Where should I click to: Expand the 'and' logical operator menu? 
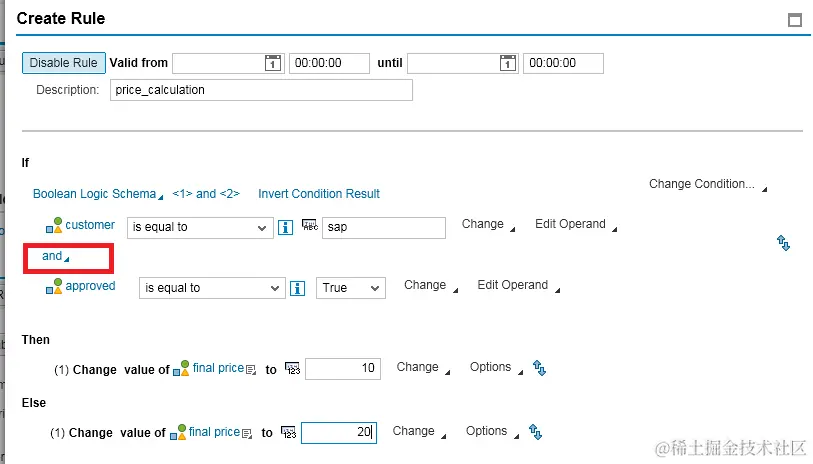[x=55, y=256]
